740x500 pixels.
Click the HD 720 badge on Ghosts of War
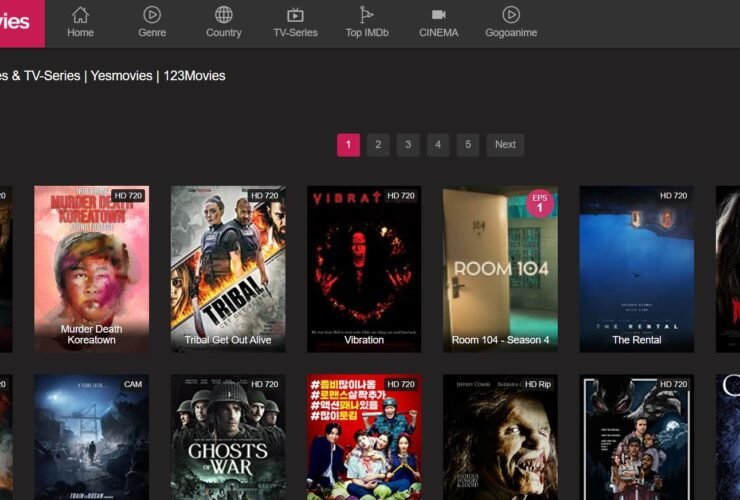click(x=265, y=384)
